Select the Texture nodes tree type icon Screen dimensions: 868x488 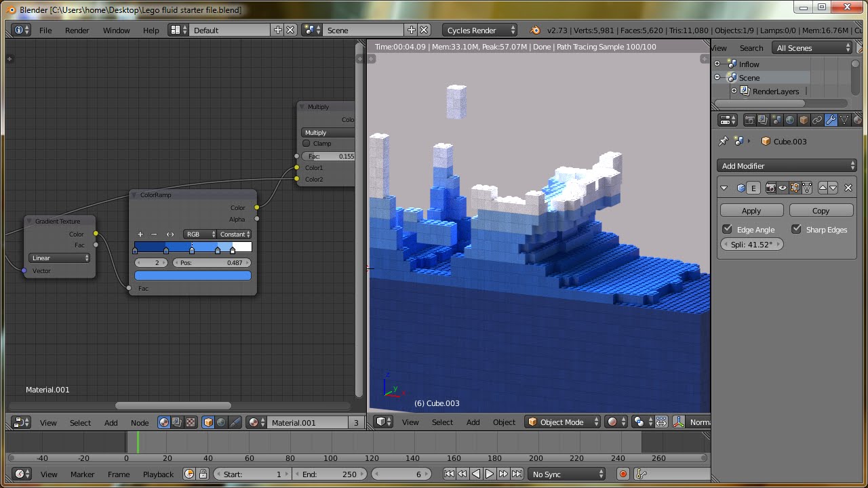[x=190, y=422]
